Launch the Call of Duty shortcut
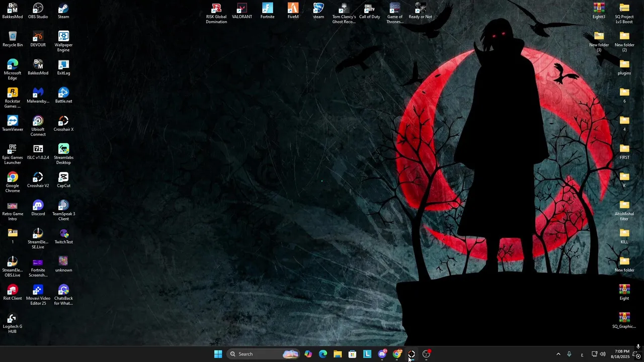This screenshot has width=644, height=362. 369,11
